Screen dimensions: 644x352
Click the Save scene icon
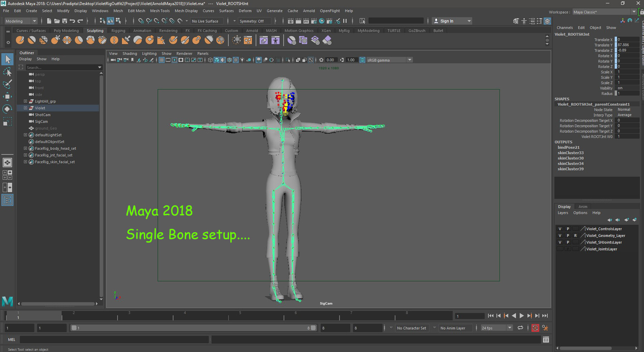pos(64,21)
